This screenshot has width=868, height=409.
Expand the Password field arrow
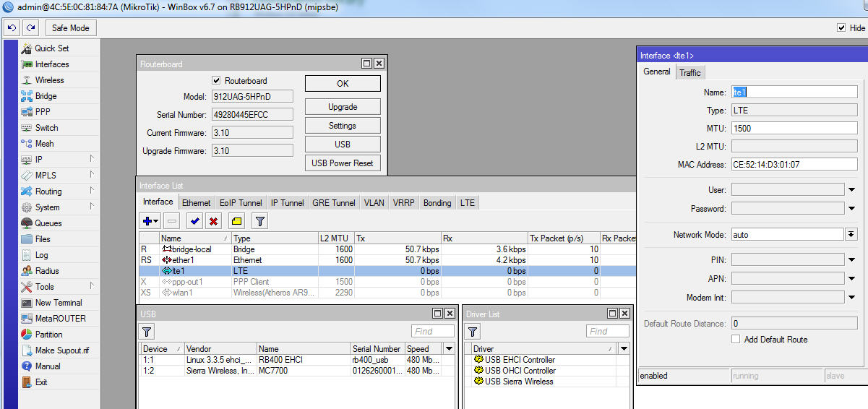point(851,208)
